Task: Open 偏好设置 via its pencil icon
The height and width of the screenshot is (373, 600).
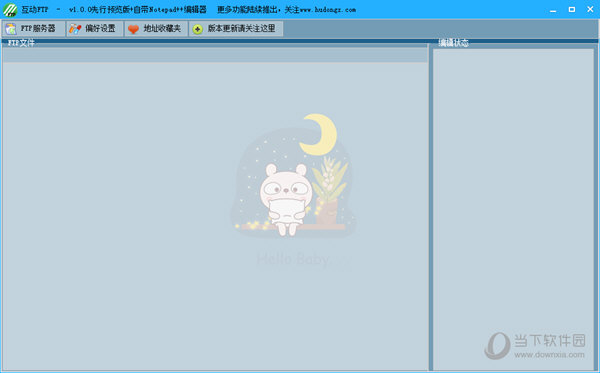Action: pos(75,29)
